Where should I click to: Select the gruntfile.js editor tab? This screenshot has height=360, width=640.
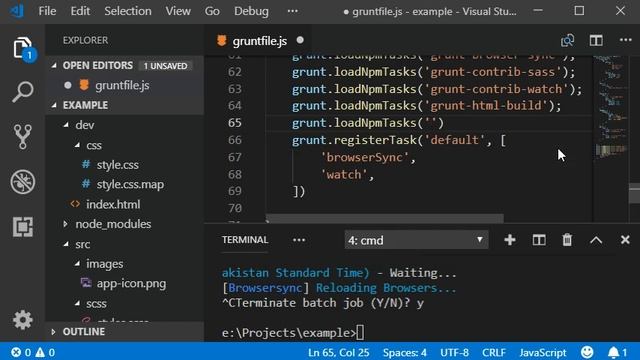[x=258, y=40]
